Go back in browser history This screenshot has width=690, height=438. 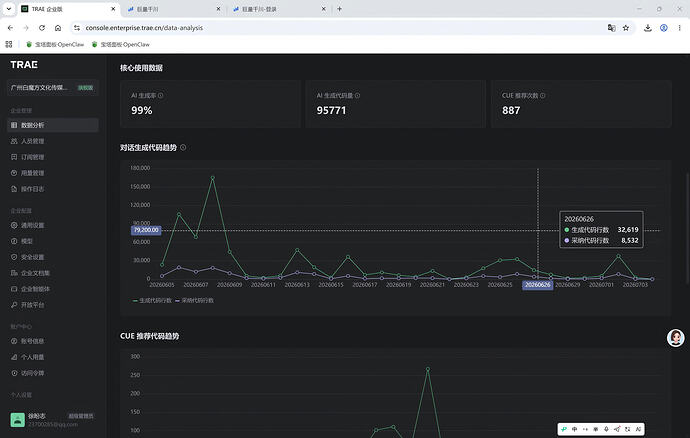tap(10, 28)
